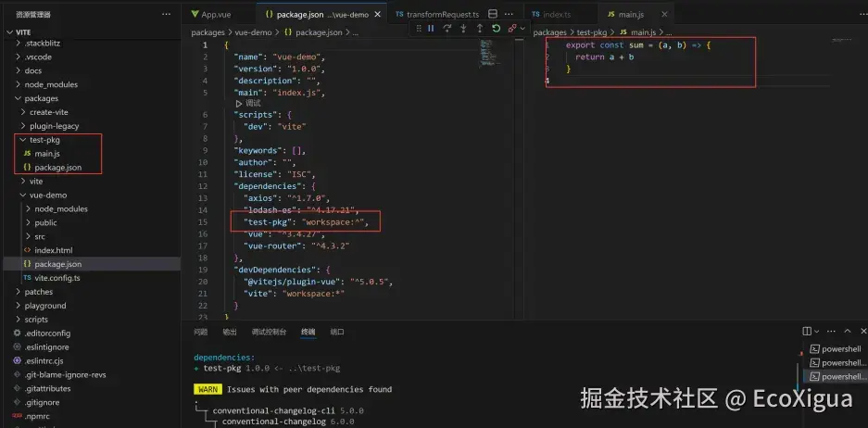This screenshot has height=428, width=868.
Task: Open the 端口 panel tab
Action: (x=337, y=332)
